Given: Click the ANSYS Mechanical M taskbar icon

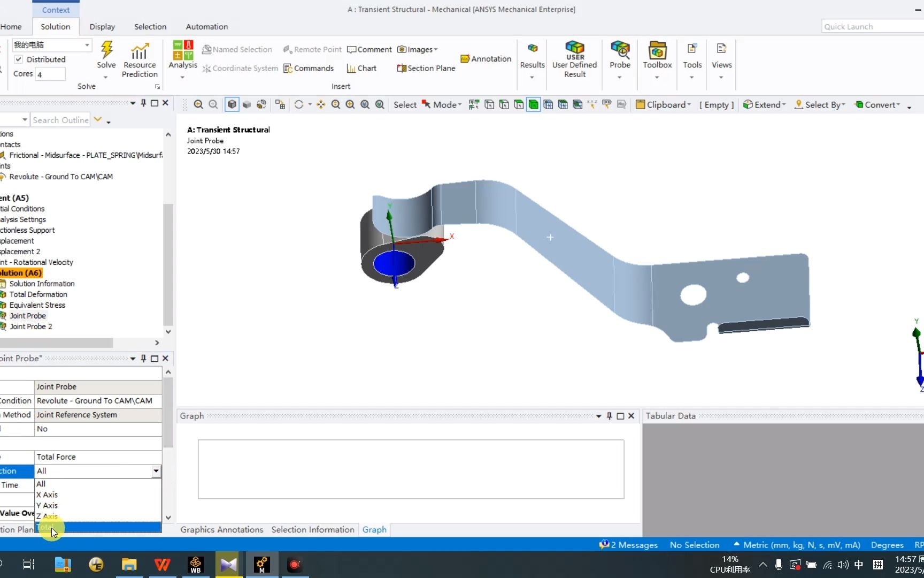Looking at the screenshot, I should tap(261, 565).
